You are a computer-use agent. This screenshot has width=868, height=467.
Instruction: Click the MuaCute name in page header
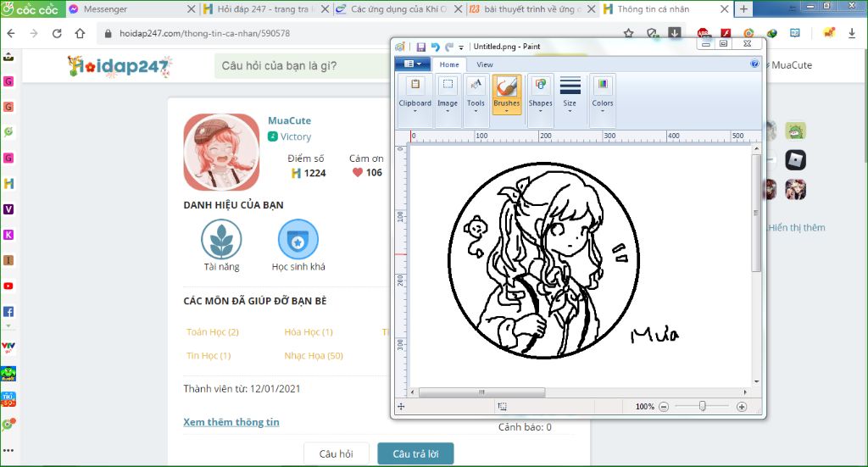[x=792, y=65]
